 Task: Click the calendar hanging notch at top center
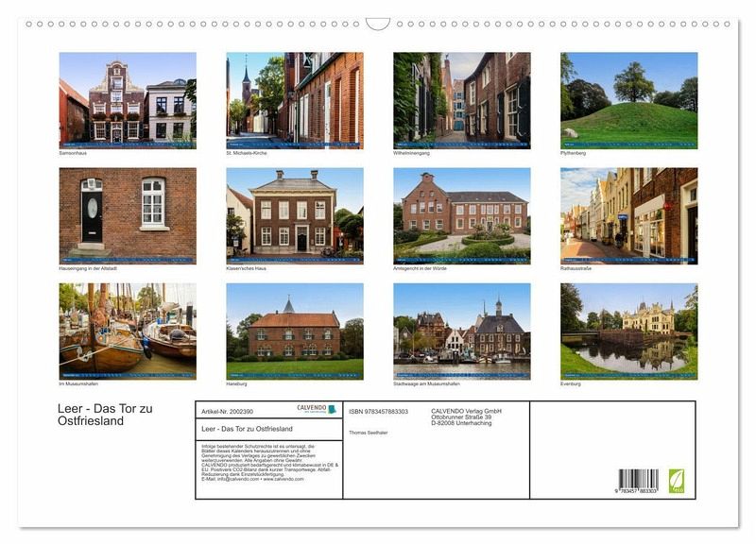[x=378, y=24]
